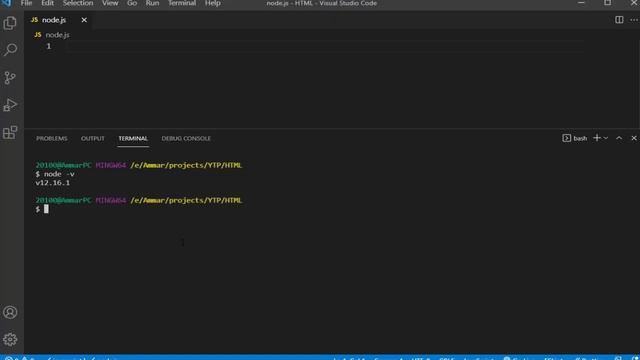
Task: Open the Explorer view in activity bar
Action: coord(10,23)
